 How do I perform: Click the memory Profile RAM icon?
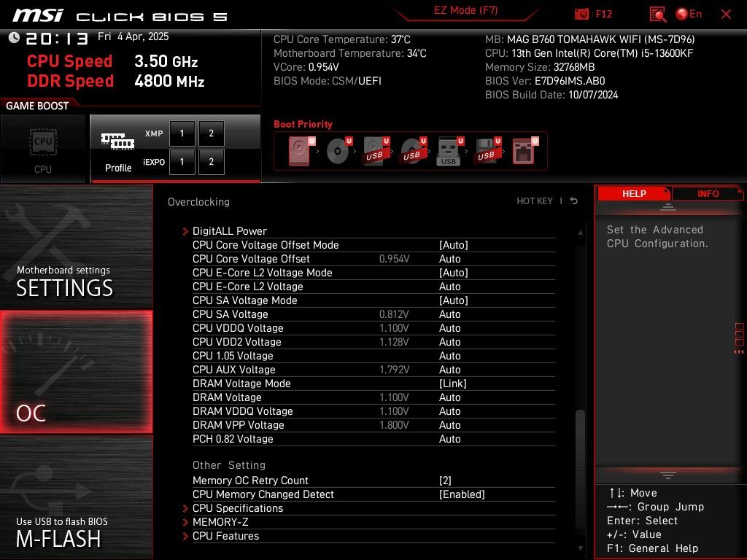[x=117, y=141]
